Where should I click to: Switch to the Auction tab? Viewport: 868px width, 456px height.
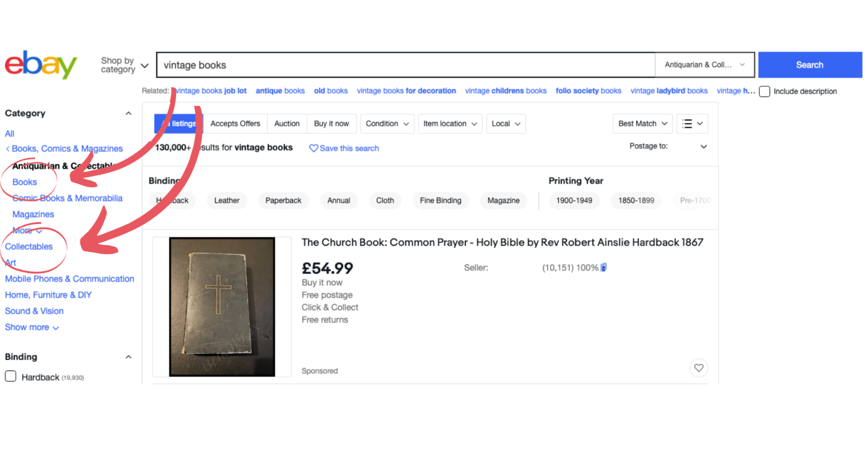coord(287,123)
